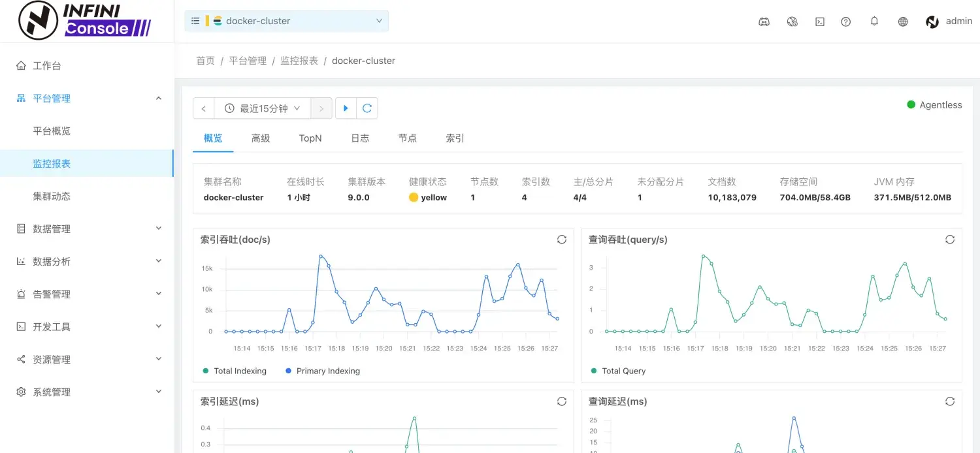Open the Discord community icon
The width and height of the screenshot is (980, 453).
(x=764, y=22)
